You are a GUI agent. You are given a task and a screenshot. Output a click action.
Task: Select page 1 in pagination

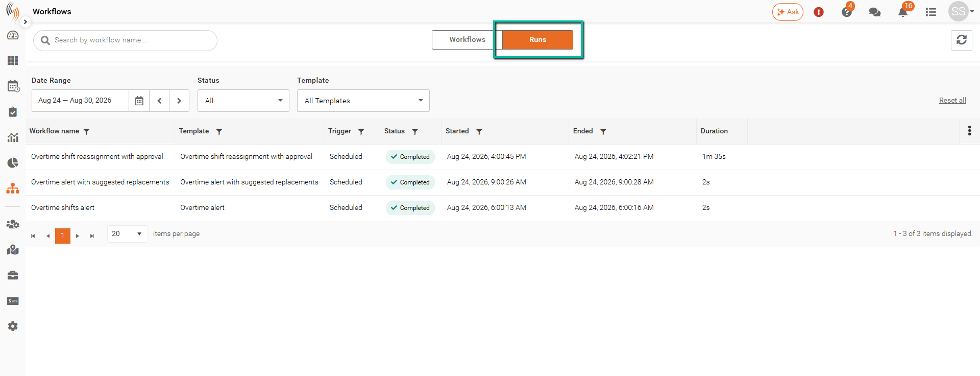[x=63, y=236]
